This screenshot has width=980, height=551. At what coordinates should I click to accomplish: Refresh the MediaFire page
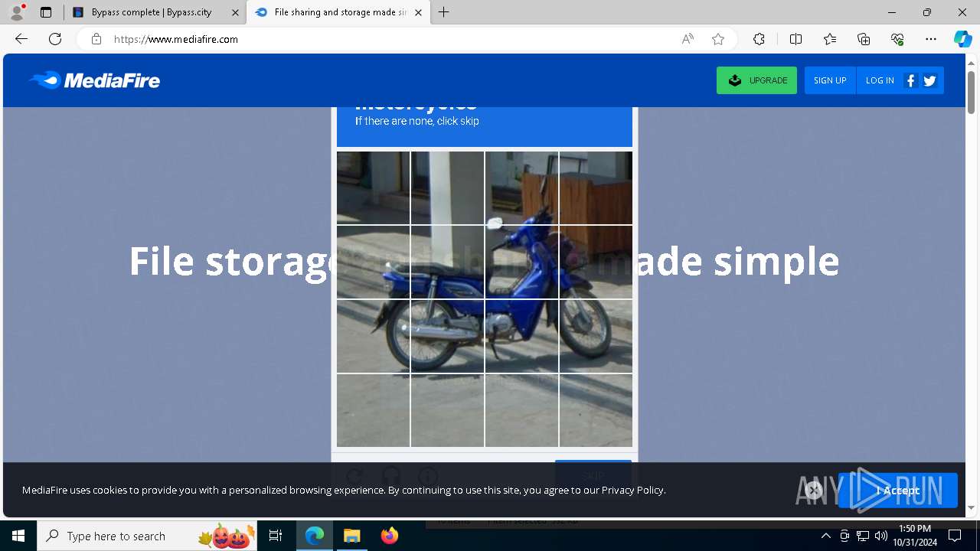pos(55,39)
